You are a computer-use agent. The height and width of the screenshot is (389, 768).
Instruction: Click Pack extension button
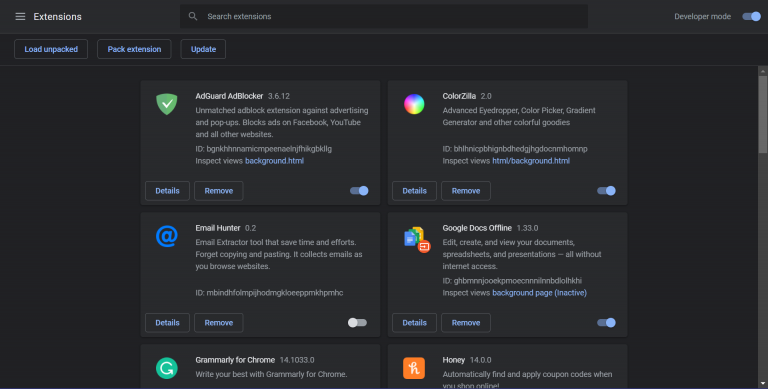tap(134, 49)
